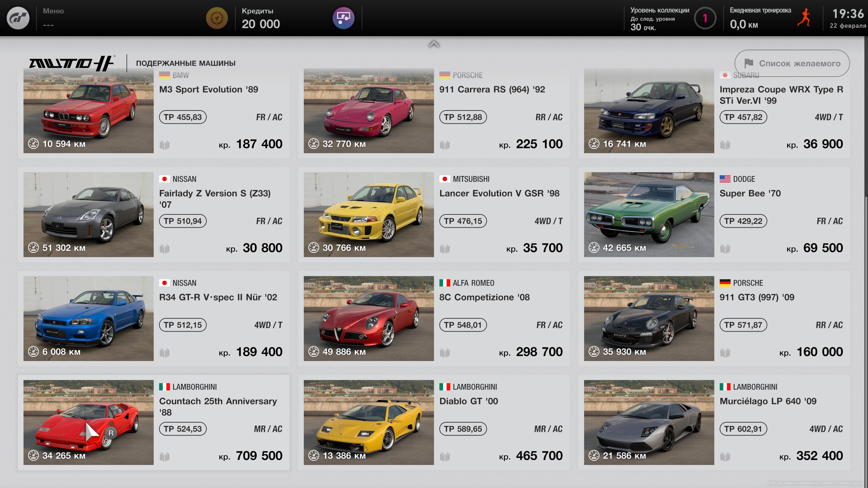This screenshot has width=868, height=488.
Task: Select the Dodge Super Bee thumbnail
Action: click(649, 215)
